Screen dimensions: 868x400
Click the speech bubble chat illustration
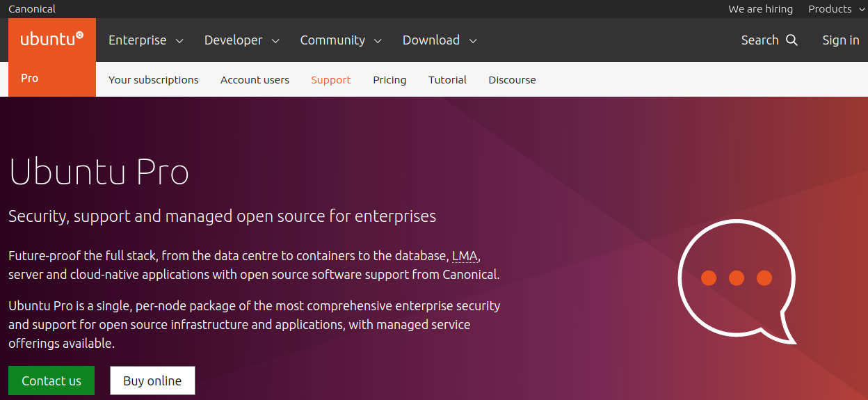(x=737, y=282)
